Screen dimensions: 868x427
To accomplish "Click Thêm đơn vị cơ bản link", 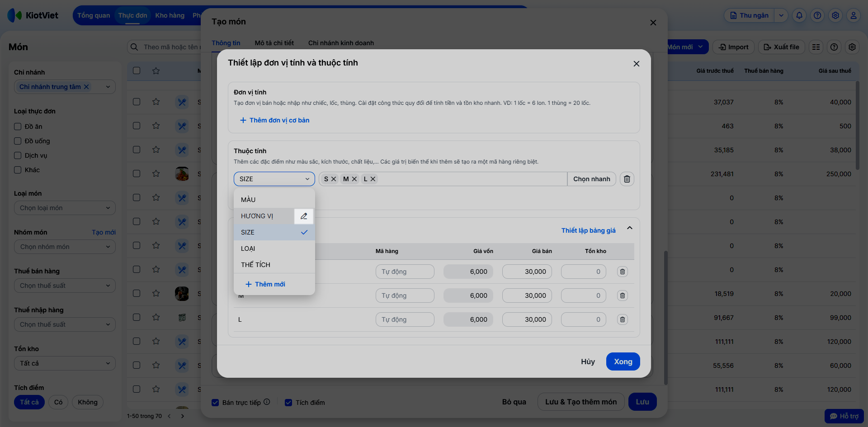I will pyautogui.click(x=275, y=120).
